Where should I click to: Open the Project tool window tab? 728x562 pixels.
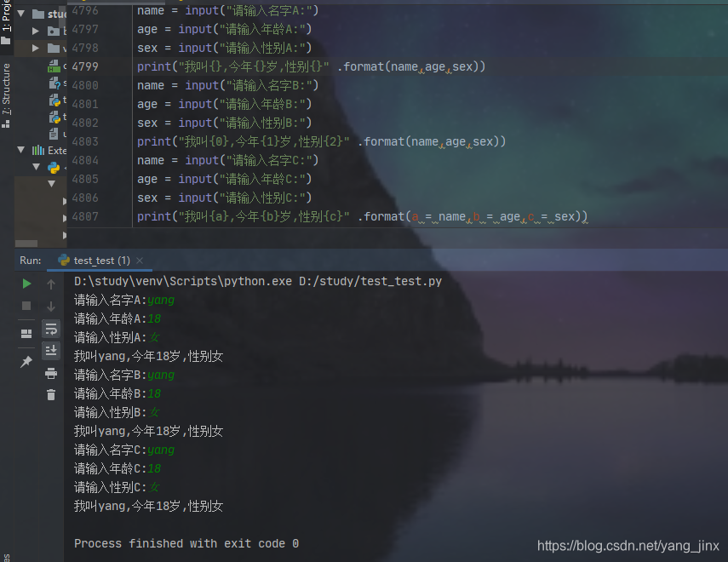click(x=6, y=21)
